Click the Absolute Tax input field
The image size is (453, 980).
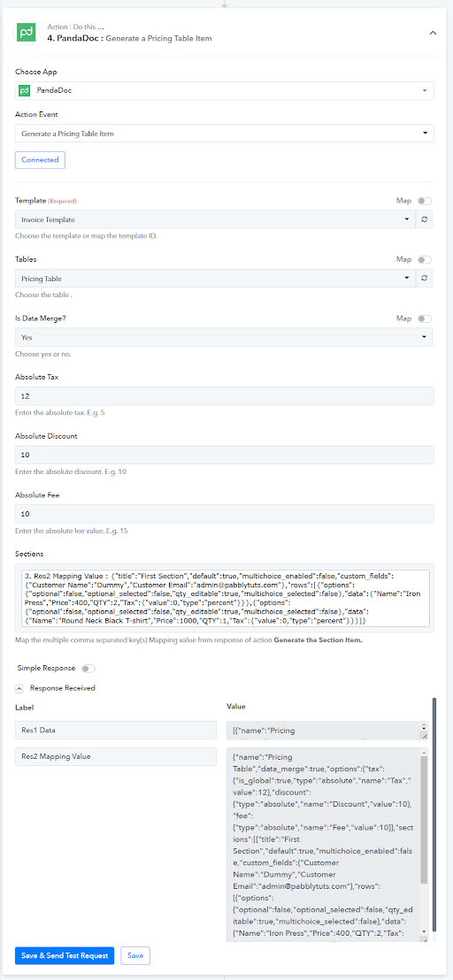pyautogui.click(x=225, y=396)
